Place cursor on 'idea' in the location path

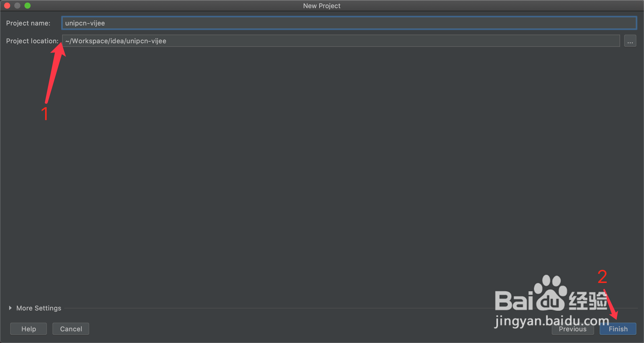click(117, 41)
